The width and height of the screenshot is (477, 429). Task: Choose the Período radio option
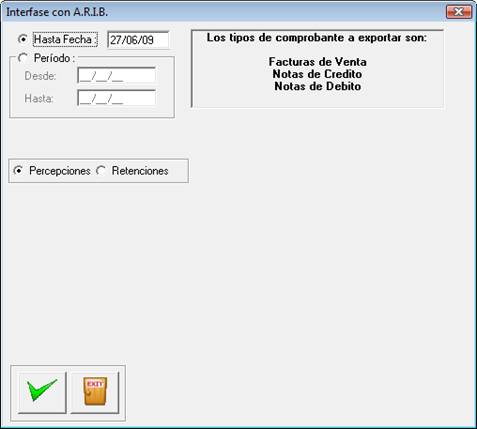coord(23,58)
